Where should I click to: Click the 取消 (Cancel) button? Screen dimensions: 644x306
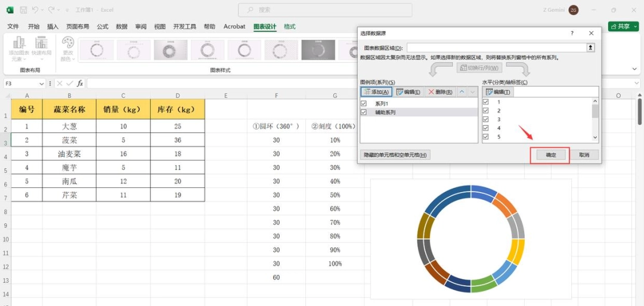pos(584,155)
